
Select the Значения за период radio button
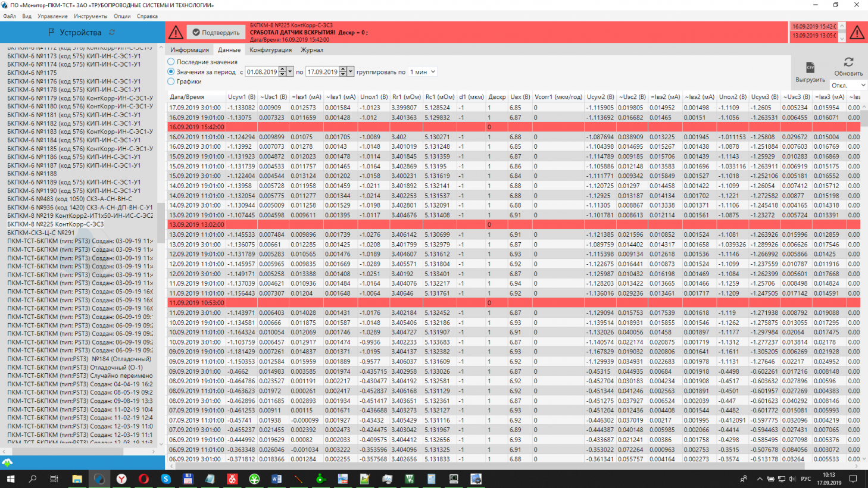coord(171,71)
